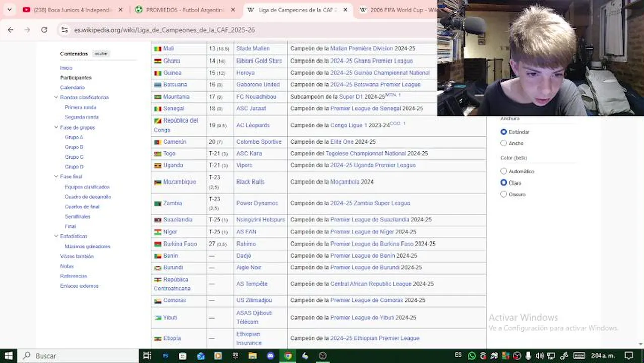This screenshot has height=363, width=644.
Task: Open the Burkina Faso country link
Action: click(180, 244)
